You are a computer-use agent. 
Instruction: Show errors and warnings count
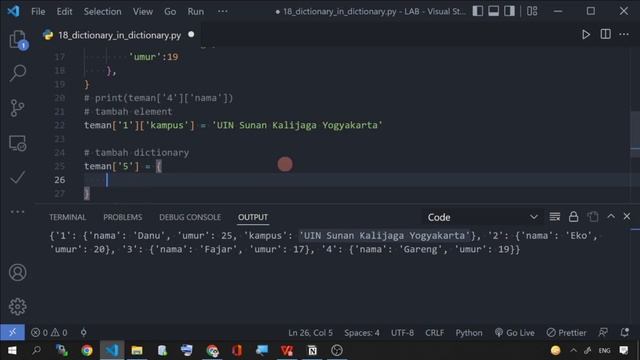49,333
